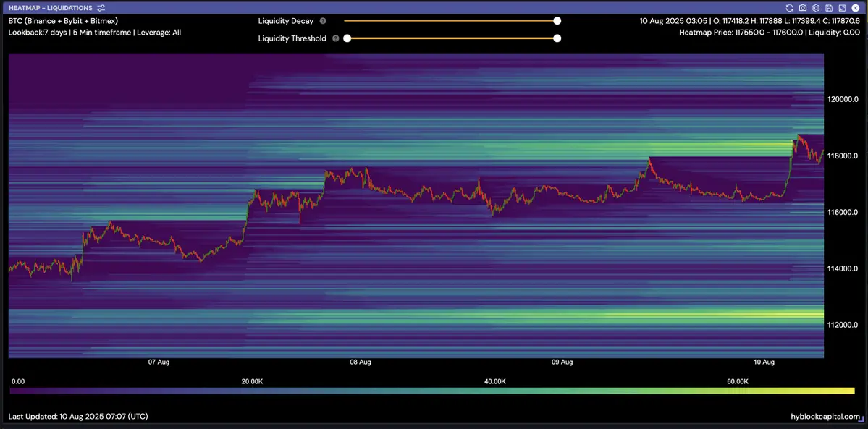Click the 112000.0 price axis label
Viewport: 868px width, 429px height.
coord(842,325)
